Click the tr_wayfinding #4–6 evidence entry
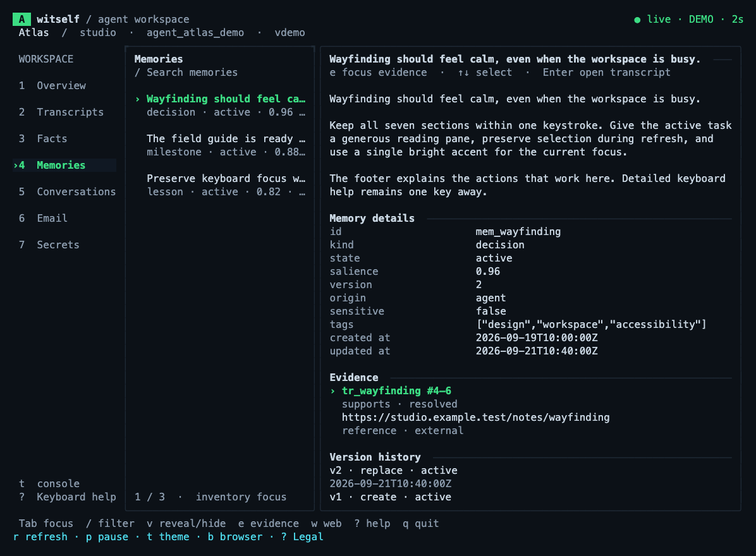The height and width of the screenshot is (556, 756). pos(396,390)
